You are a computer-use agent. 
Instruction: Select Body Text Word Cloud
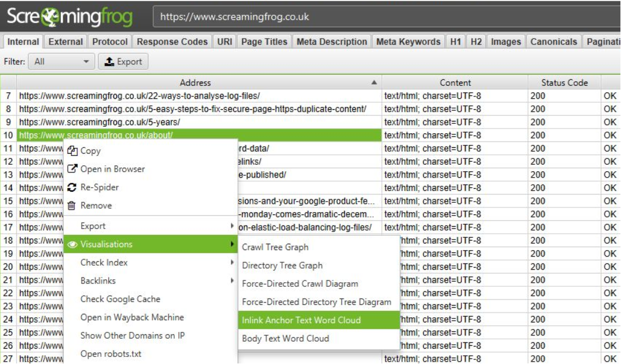(x=319, y=338)
